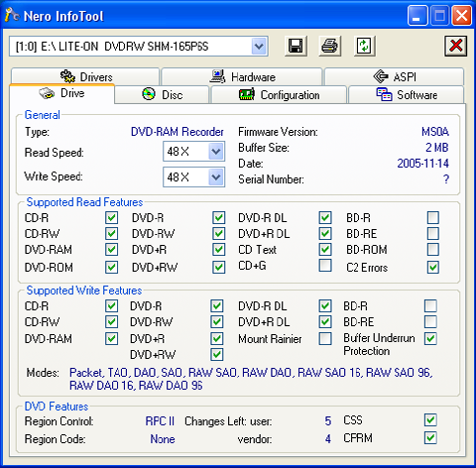Toggle CPRM checkbox in DVD Features
The width and height of the screenshot is (476, 468).
[430, 438]
